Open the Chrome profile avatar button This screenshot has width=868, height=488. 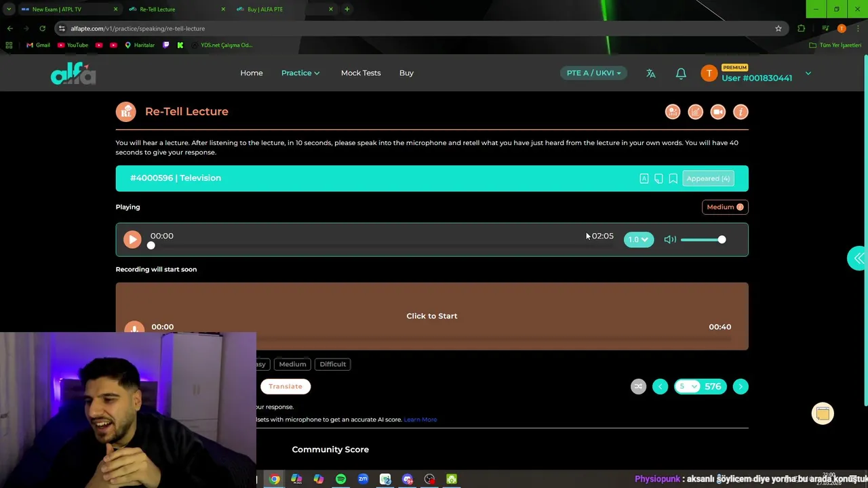[x=842, y=28]
